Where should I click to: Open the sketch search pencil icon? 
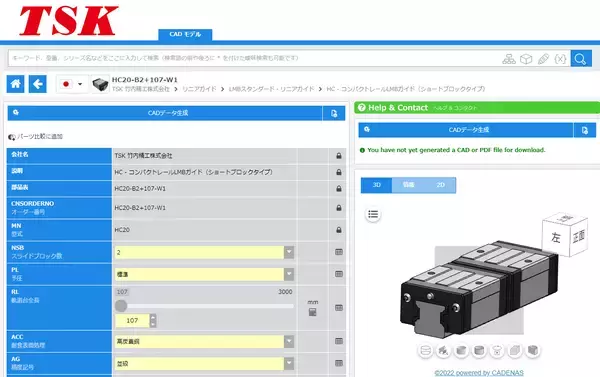[x=543, y=59]
